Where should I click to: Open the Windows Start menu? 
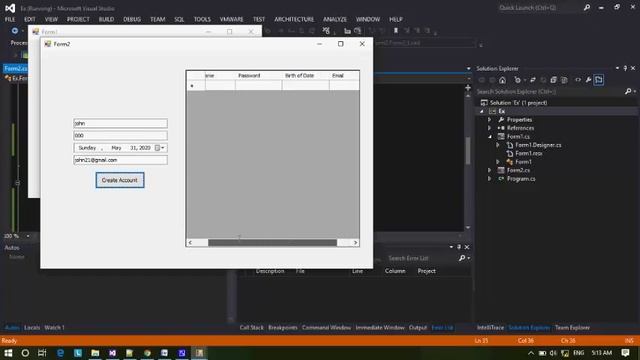click(x=8, y=353)
